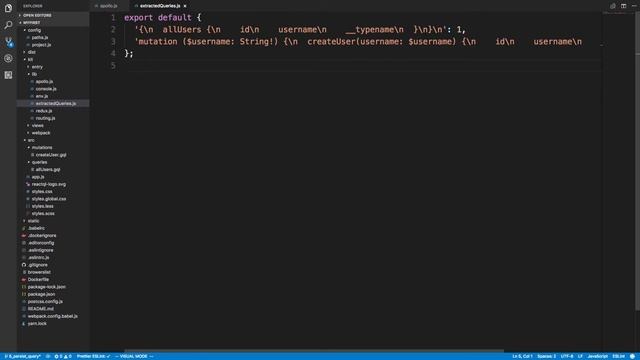Select the extractedQueries.js editor tab
Screen dimensions: 640x360
[160, 6]
